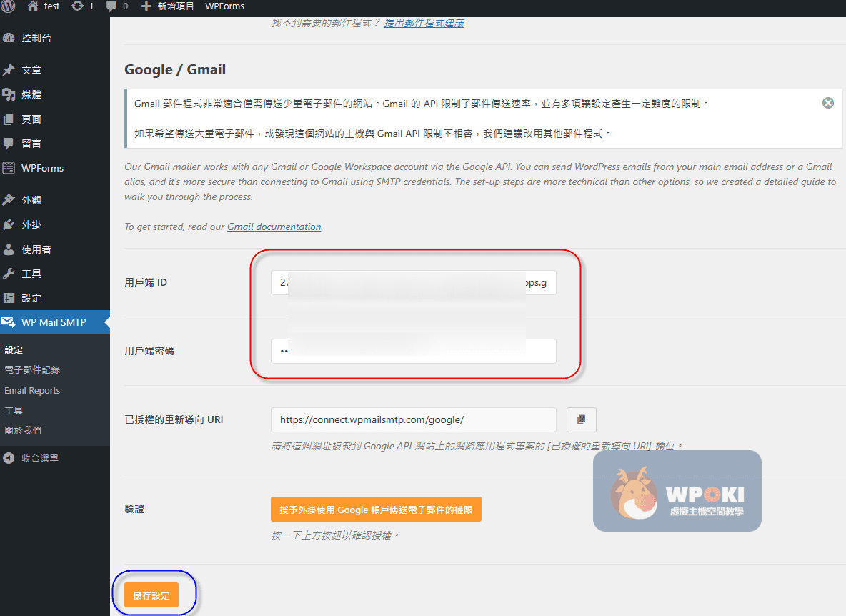
Task: Open 工具 submenu under WP Mail SMTP
Action: 14,410
